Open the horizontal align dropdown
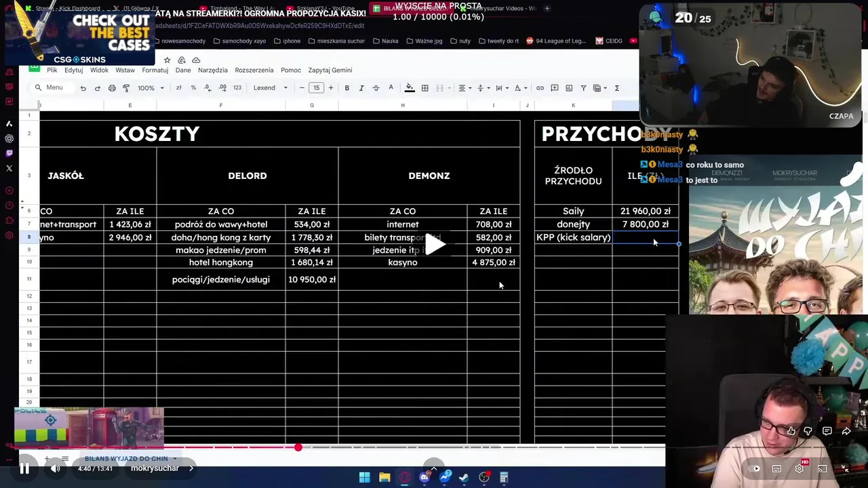Image resolution: width=868 pixels, height=488 pixels. coord(465,88)
